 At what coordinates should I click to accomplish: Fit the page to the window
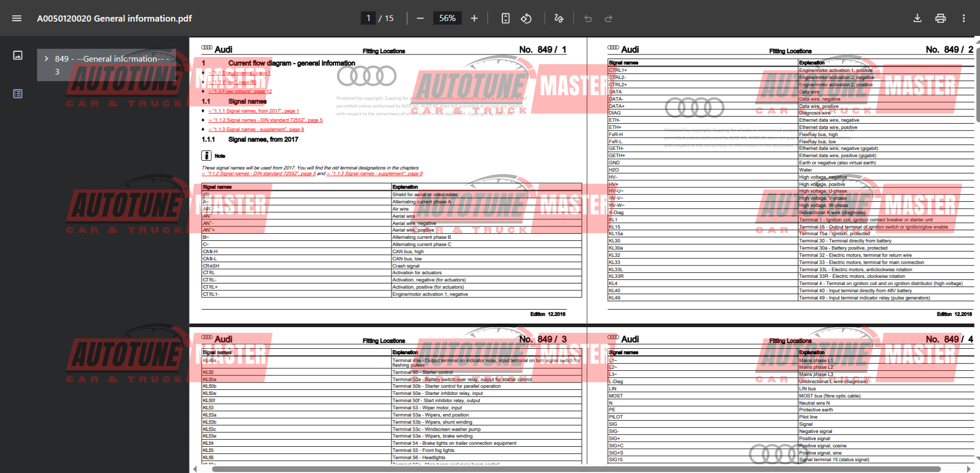pyautogui.click(x=505, y=18)
